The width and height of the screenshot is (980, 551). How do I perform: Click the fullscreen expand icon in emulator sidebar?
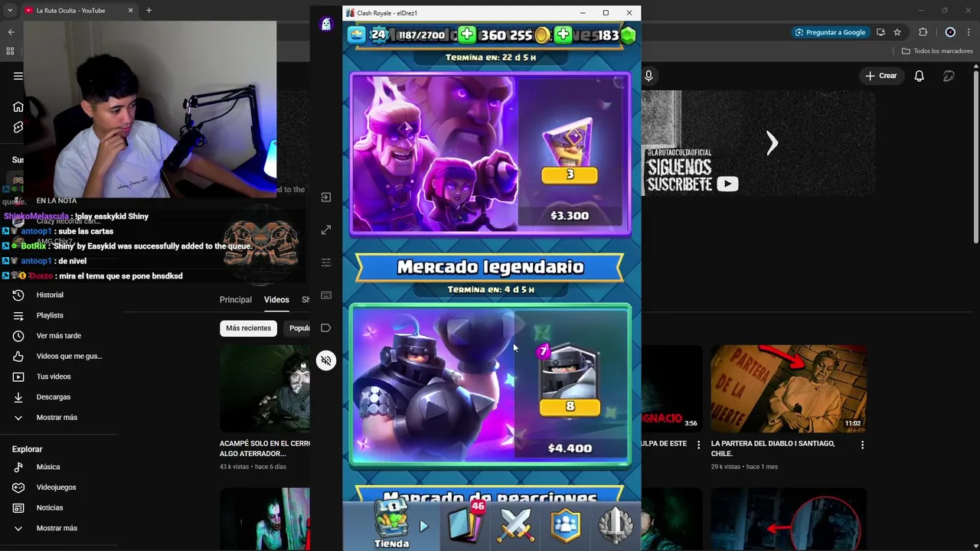coord(326,230)
